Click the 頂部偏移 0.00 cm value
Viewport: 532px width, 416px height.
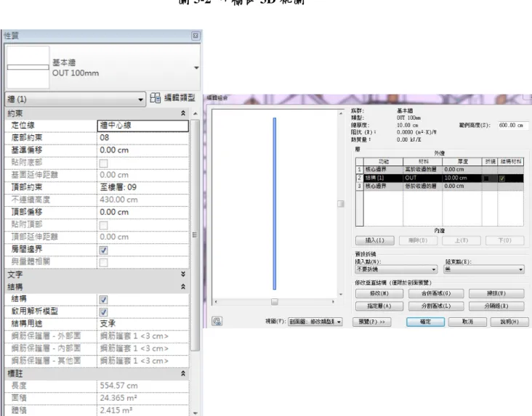143,212
